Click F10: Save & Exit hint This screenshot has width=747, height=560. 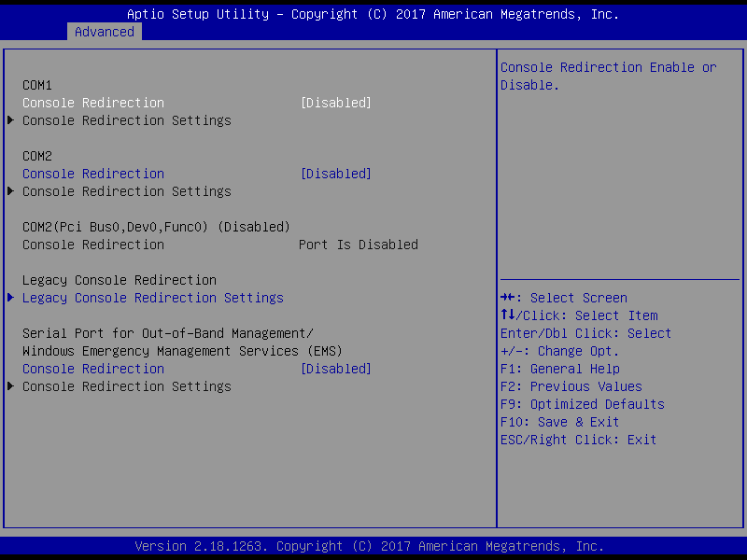click(559, 422)
